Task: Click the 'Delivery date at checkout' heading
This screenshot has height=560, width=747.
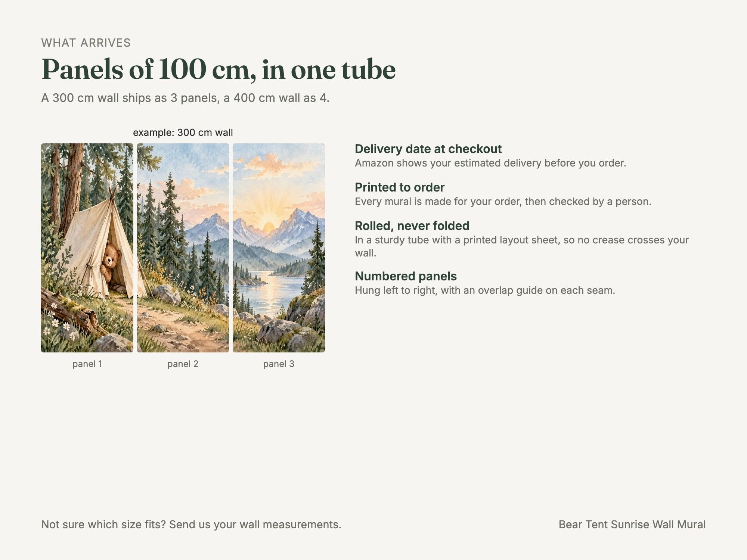Action: point(428,149)
